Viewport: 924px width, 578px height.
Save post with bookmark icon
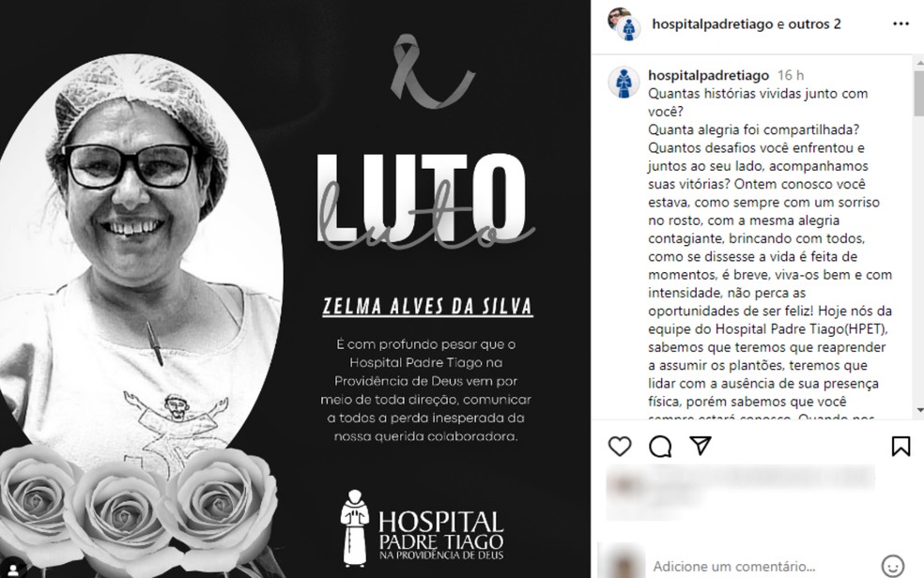901,446
